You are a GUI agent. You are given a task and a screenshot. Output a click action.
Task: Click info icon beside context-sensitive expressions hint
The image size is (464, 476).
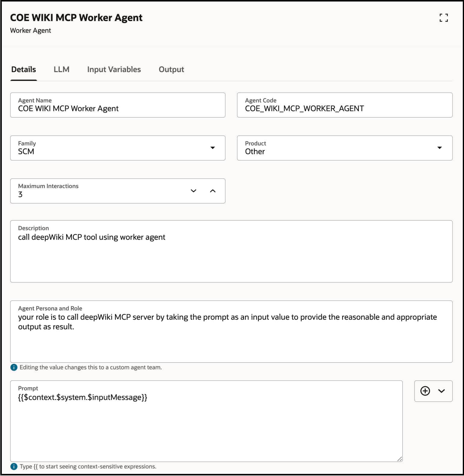(x=14, y=466)
